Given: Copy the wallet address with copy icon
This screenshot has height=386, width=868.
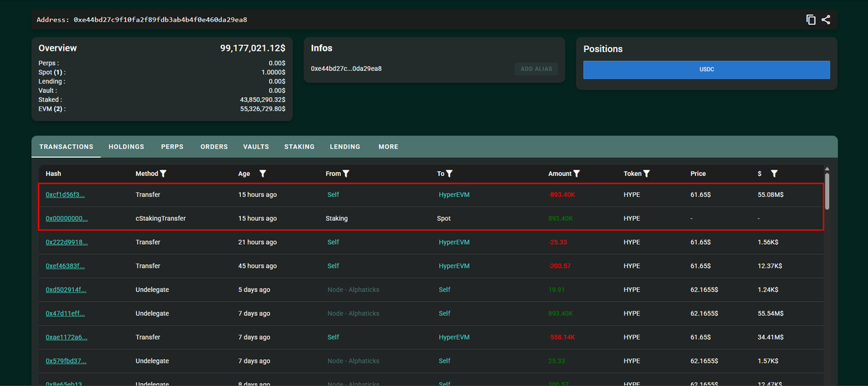Looking at the screenshot, I should [x=811, y=20].
